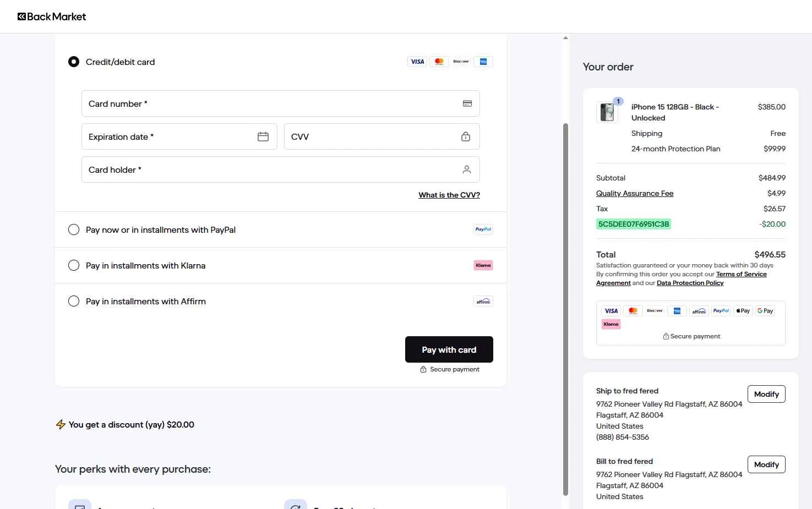This screenshot has width=812, height=509.
Task: Click the Affirm badge in order summary
Action: 699,311
